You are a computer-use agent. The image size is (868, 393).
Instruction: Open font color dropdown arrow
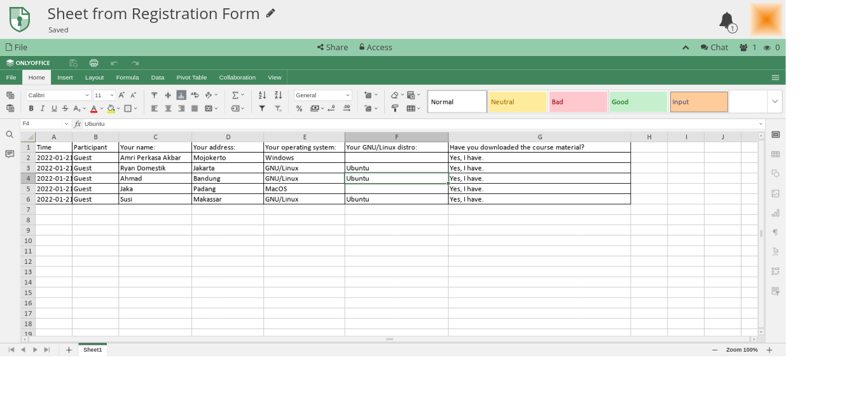pos(102,109)
